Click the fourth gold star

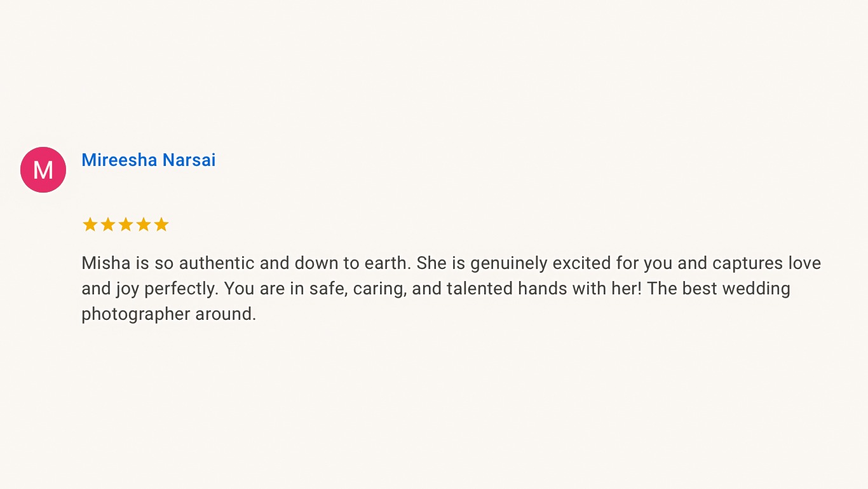[x=144, y=224]
